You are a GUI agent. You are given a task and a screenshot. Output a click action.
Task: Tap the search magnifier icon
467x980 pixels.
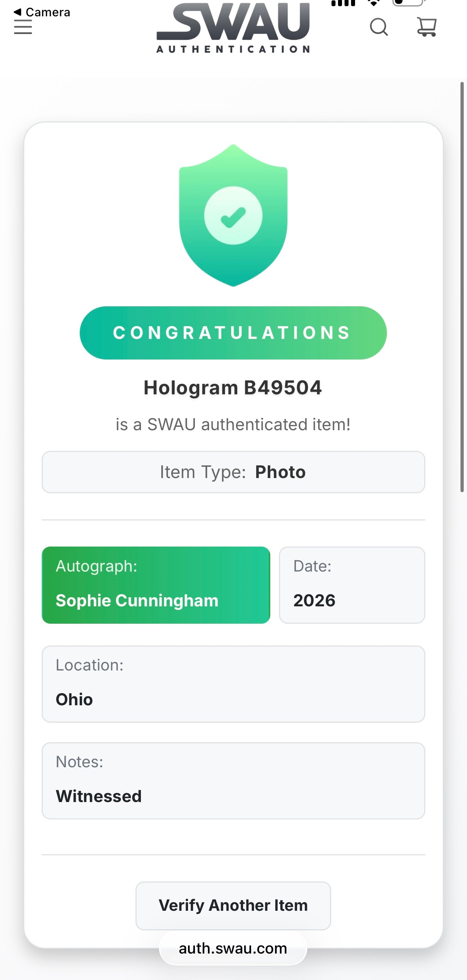coord(379,27)
